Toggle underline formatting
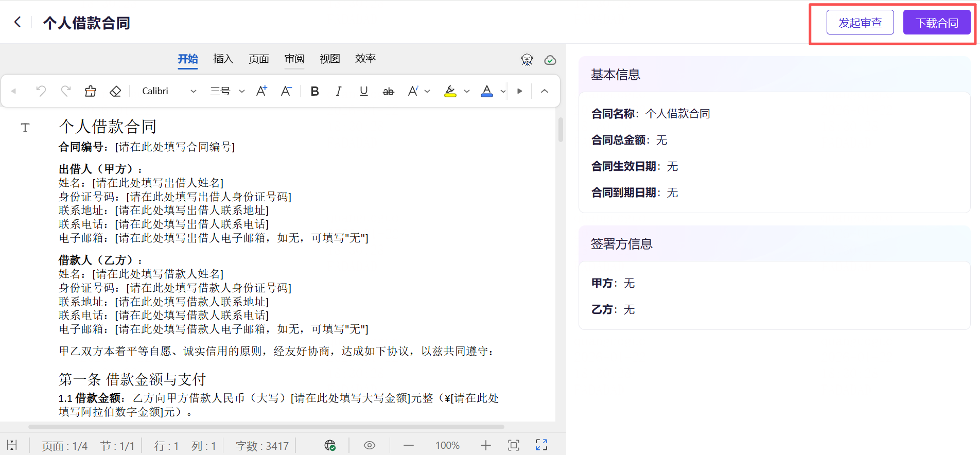This screenshot has width=980, height=455. pos(364,91)
